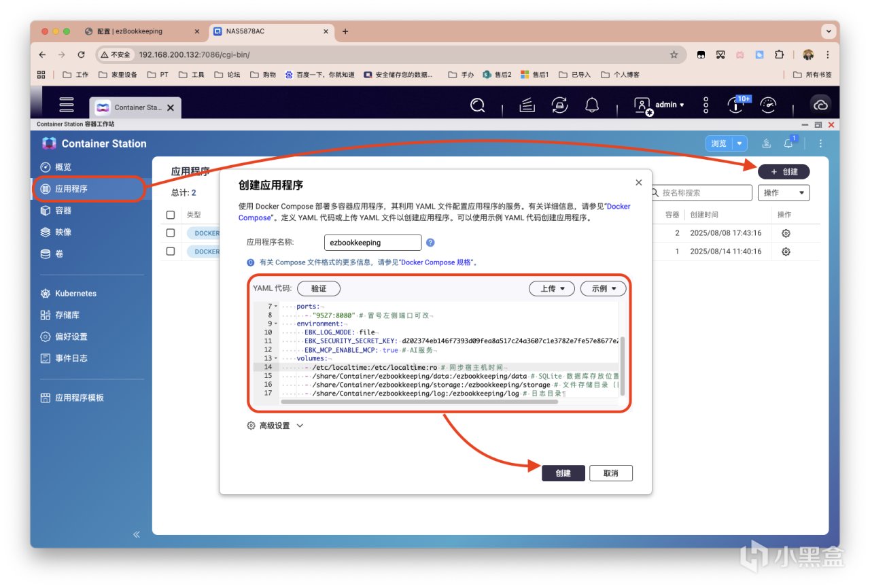Check the first DOCKER application row

pos(171,232)
